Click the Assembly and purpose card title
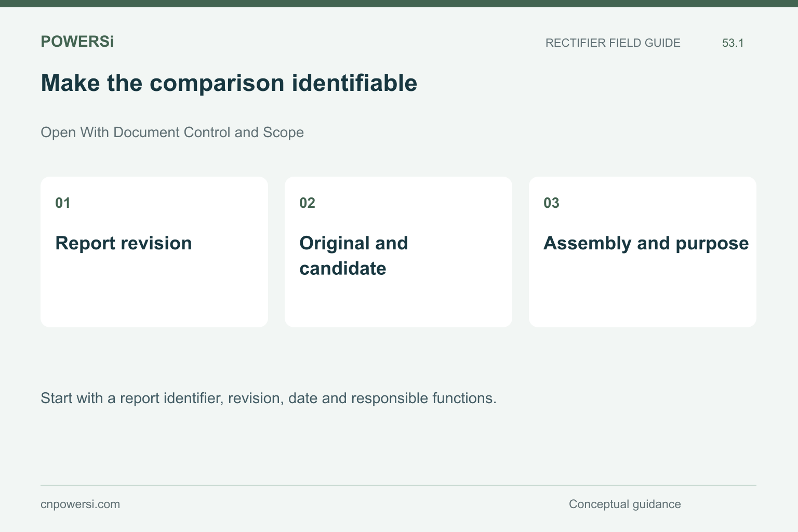 (x=646, y=243)
